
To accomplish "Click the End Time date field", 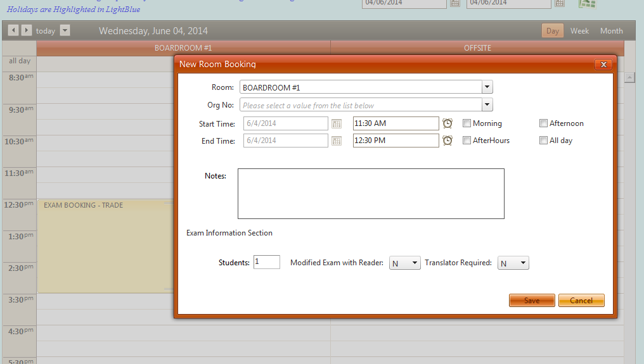I will pos(285,141).
